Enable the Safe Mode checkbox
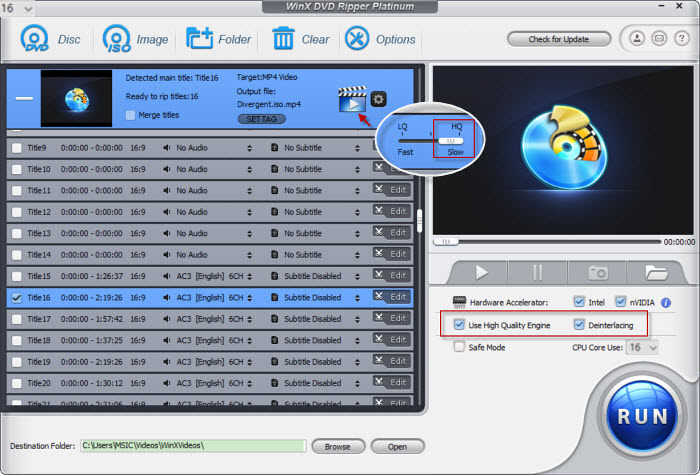 click(459, 347)
